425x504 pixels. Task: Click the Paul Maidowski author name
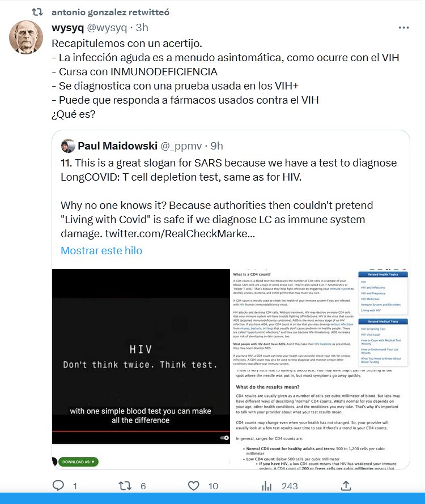tap(118, 146)
